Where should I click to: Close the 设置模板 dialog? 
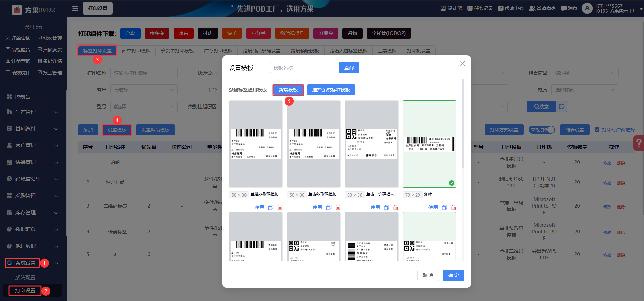pos(463,63)
